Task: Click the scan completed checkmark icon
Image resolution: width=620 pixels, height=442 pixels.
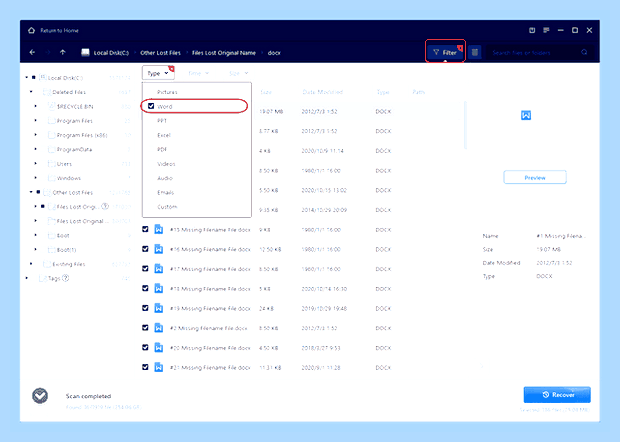Action: click(40, 396)
